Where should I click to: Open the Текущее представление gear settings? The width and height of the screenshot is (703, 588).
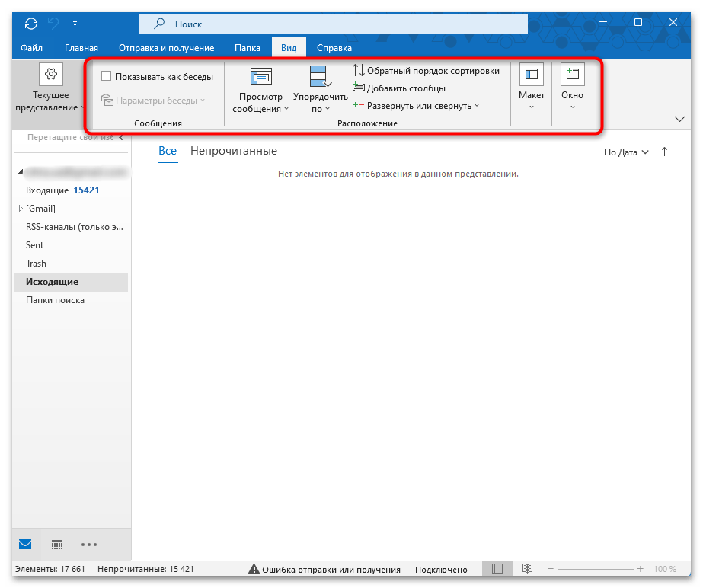(x=50, y=74)
